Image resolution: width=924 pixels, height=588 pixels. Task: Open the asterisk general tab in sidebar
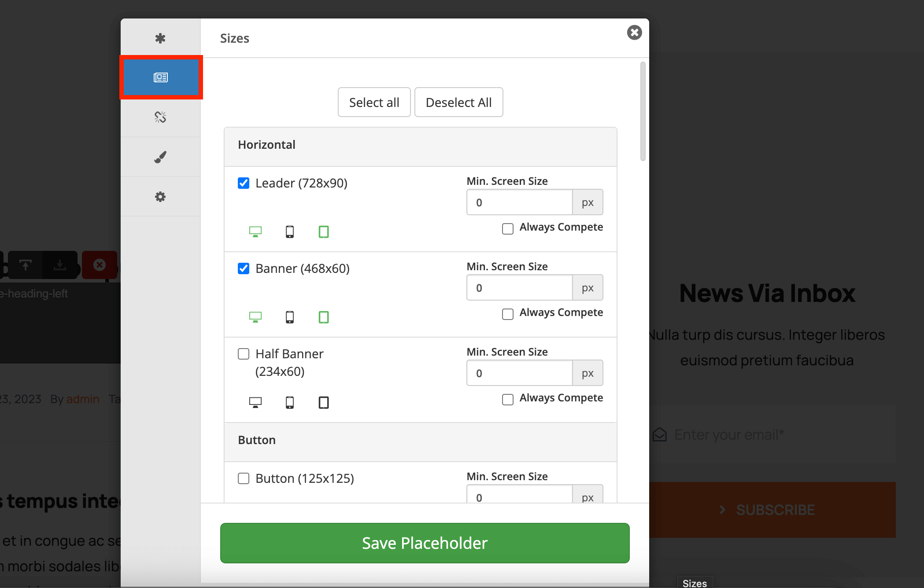pos(160,38)
